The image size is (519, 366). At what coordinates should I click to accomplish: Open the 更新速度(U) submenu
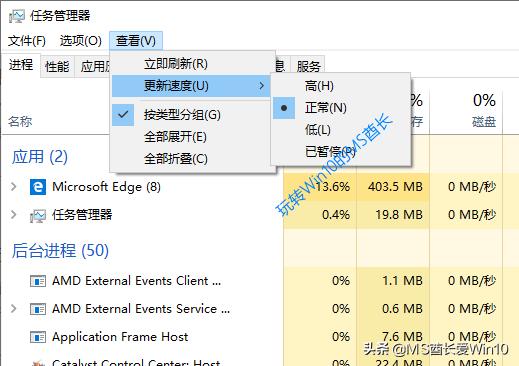click(x=191, y=86)
